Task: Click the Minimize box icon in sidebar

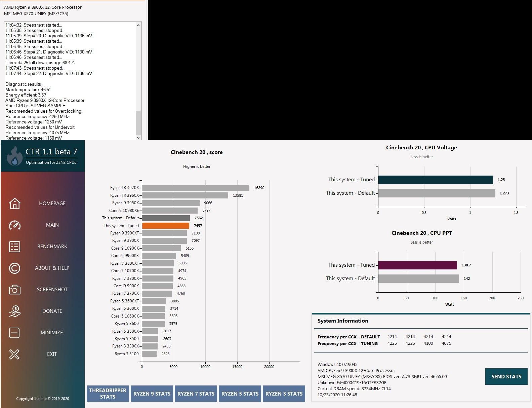Action: [x=14, y=333]
